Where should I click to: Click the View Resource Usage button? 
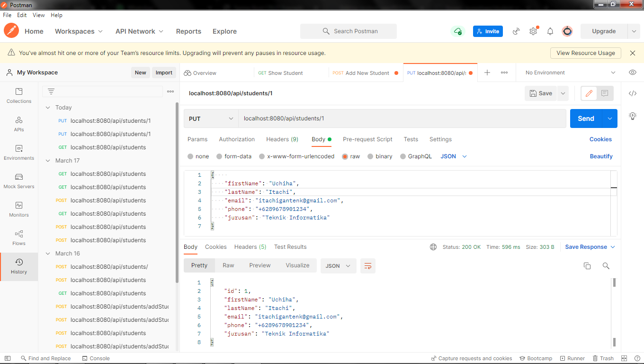coord(586,53)
